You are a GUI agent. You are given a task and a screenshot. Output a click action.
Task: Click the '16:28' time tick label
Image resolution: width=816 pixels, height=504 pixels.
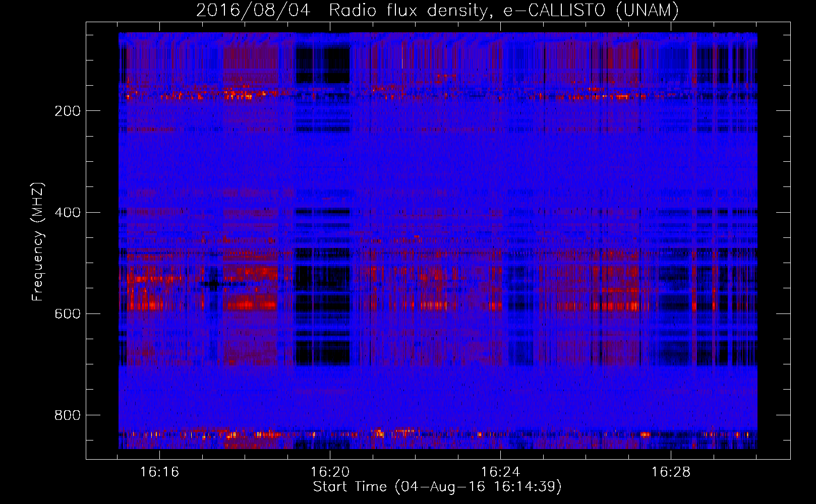click(671, 472)
